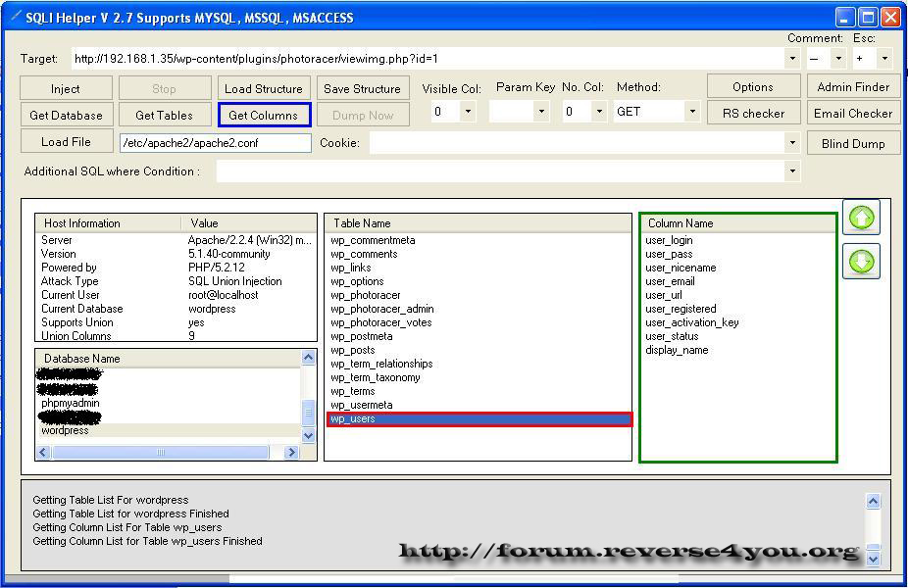
Task: Select the wp_comments table row
Action: point(479,254)
